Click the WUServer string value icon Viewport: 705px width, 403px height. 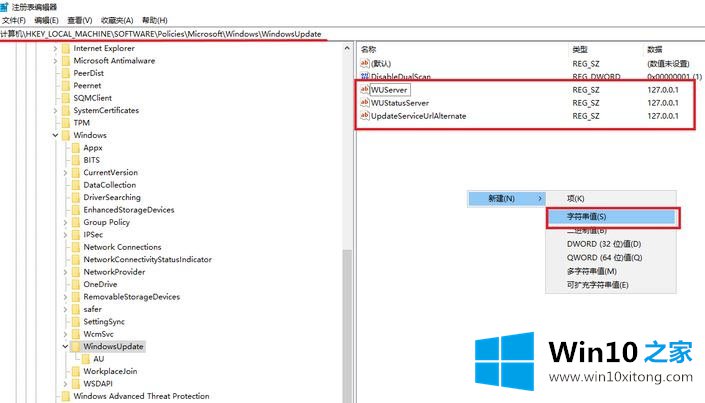pyautogui.click(x=364, y=90)
